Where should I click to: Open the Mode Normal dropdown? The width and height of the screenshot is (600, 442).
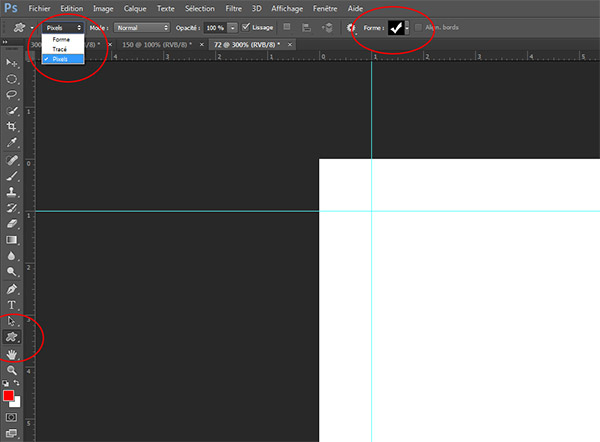tap(142, 28)
